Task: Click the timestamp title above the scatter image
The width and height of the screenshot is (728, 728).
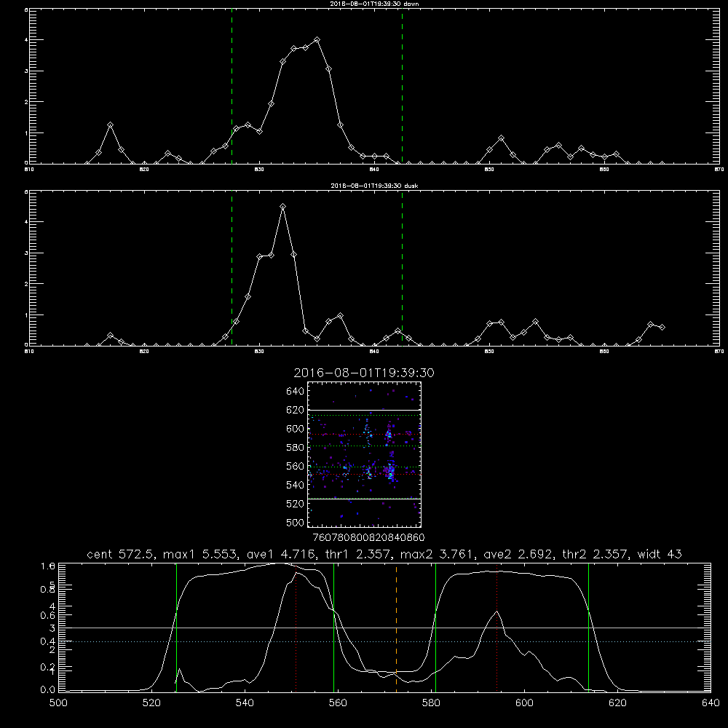Action: click(364, 373)
